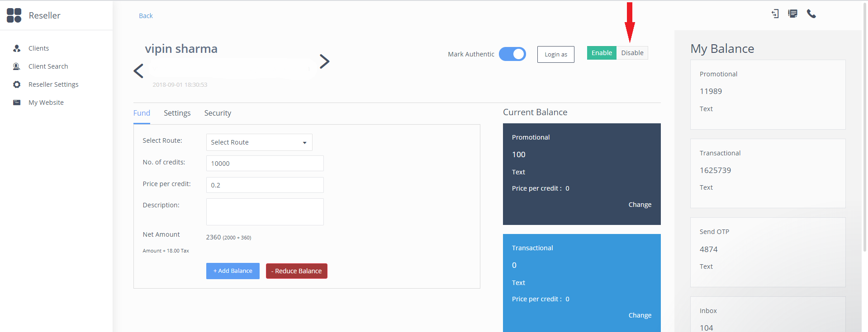Click the Client Search menu label
The image size is (868, 332).
(x=48, y=66)
